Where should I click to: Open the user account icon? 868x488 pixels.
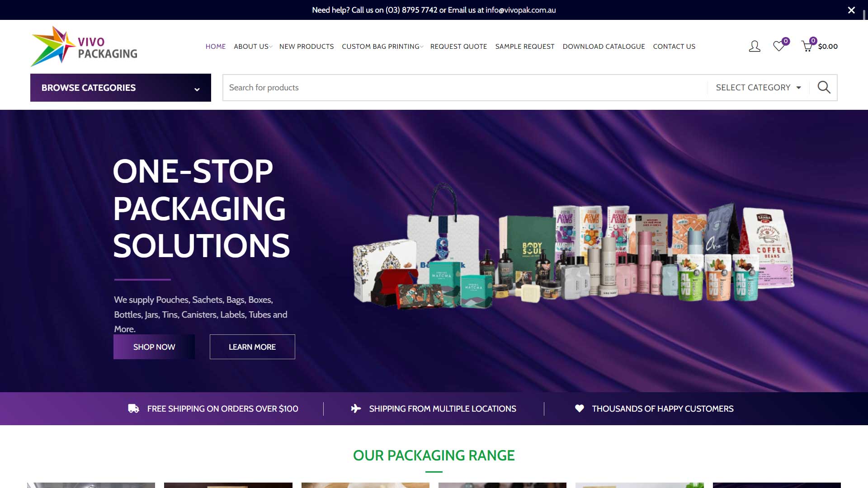(x=755, y=46)
